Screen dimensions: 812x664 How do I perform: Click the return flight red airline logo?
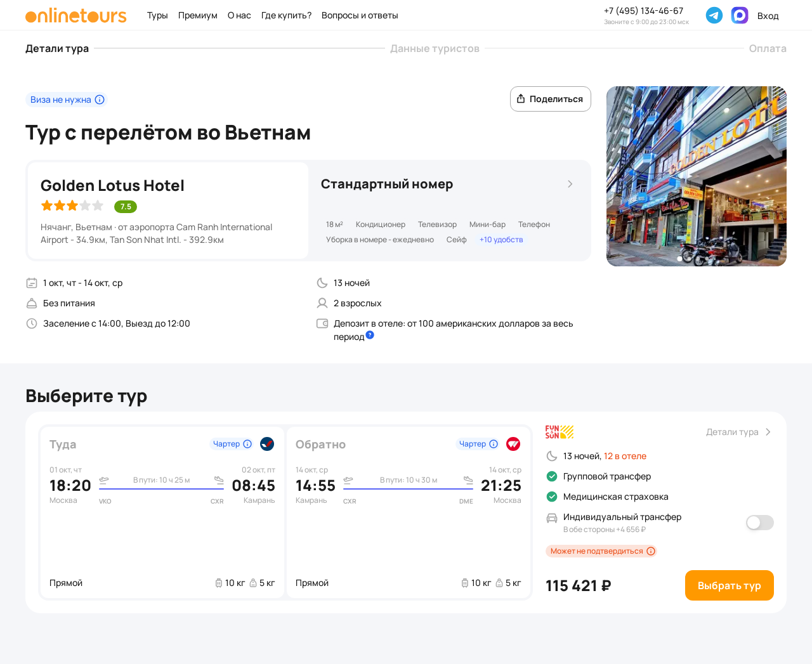pyautogui.click(x=513, y=444)
